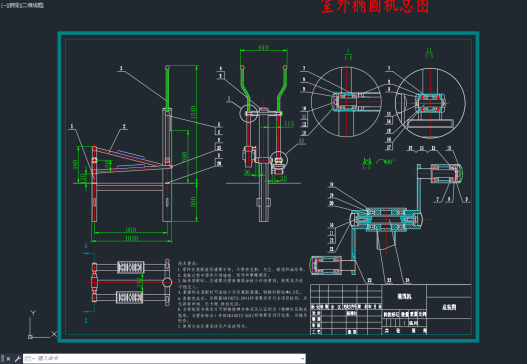Select the 115 dimension text

(289, 124)
